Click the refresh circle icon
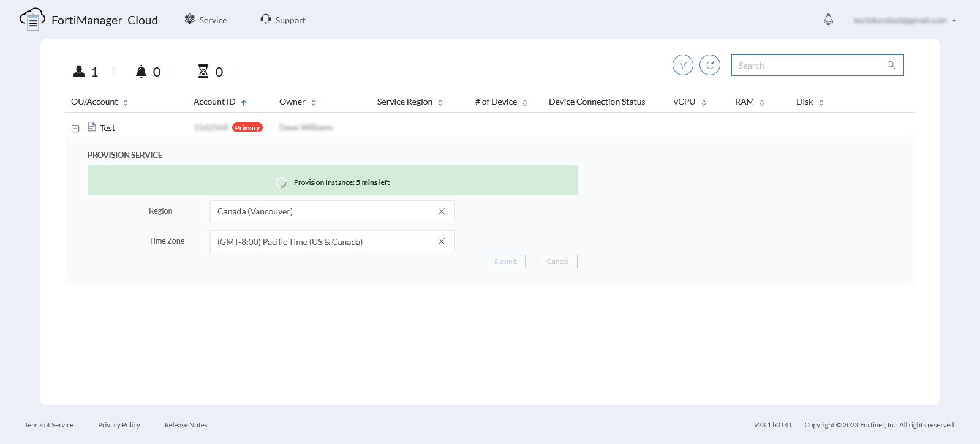This screenshot has width=980, height=444. 710,65
